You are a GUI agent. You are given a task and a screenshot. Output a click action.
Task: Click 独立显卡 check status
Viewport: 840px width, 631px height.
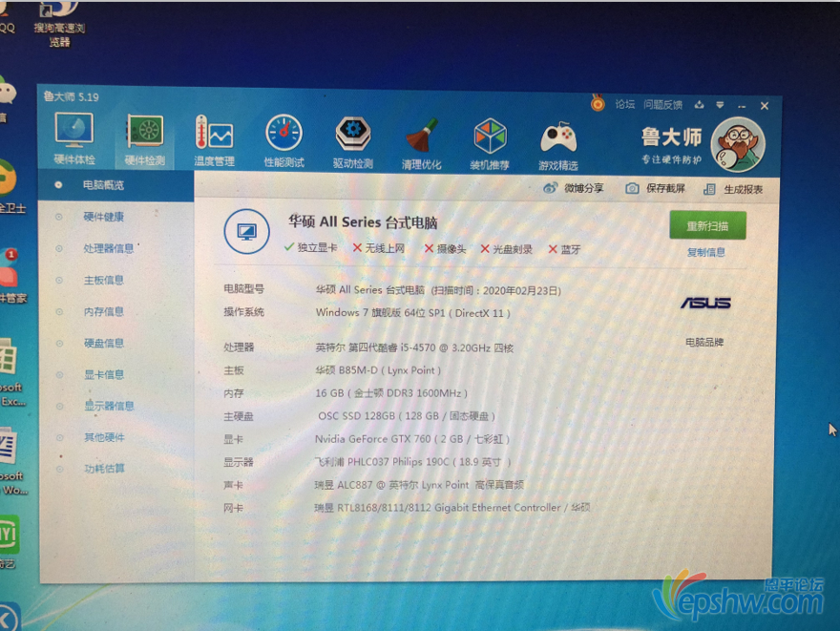click(x=311, y=247)
